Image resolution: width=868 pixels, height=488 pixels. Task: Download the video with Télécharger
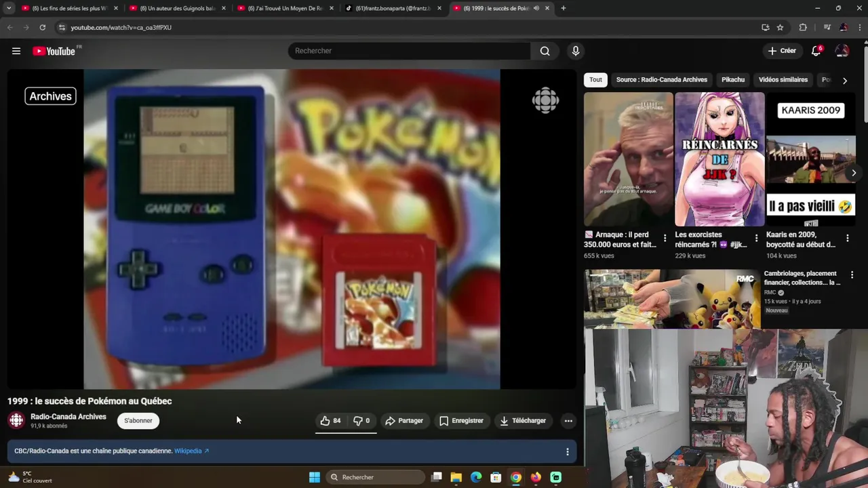(x=523, y=421)
